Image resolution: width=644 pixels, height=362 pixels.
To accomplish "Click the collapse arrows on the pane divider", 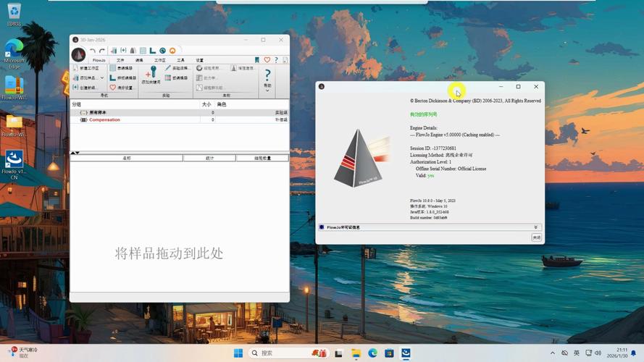I will coord(75,153).
